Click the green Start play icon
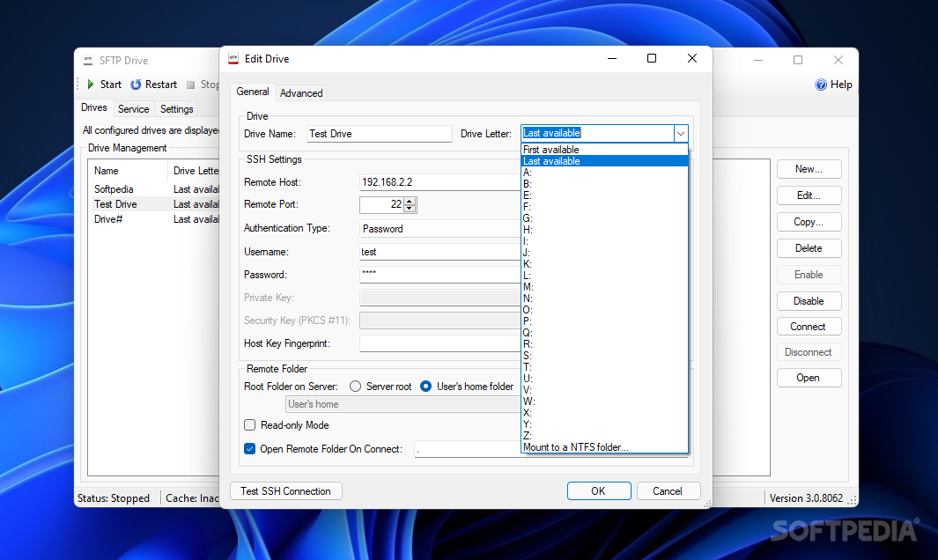This screenshot has height=560, width=938. point(91,85)
